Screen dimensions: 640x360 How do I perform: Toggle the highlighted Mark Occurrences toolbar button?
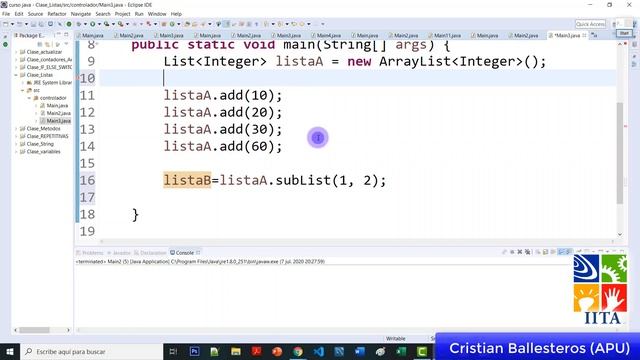pyautogui.click(x=227, y=24)
